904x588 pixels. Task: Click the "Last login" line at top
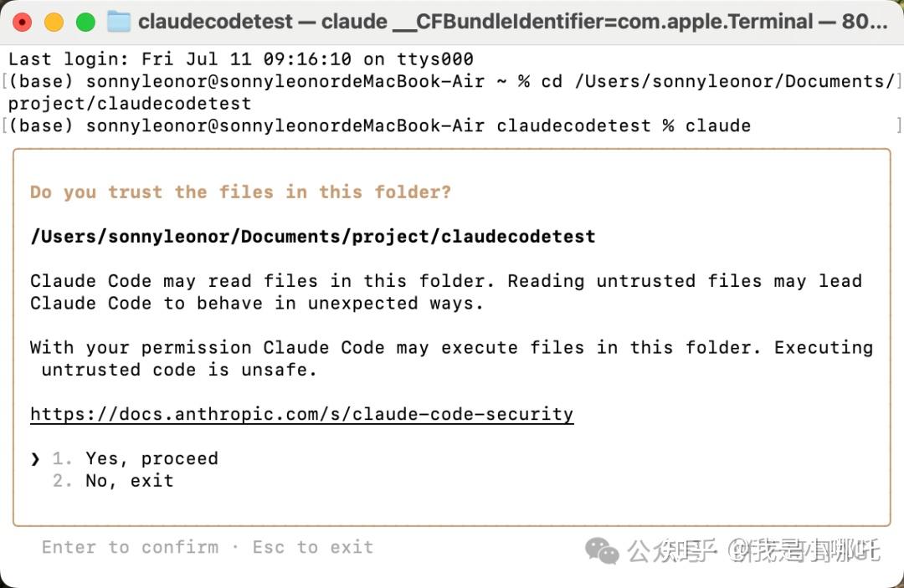(x=240, y=59)
